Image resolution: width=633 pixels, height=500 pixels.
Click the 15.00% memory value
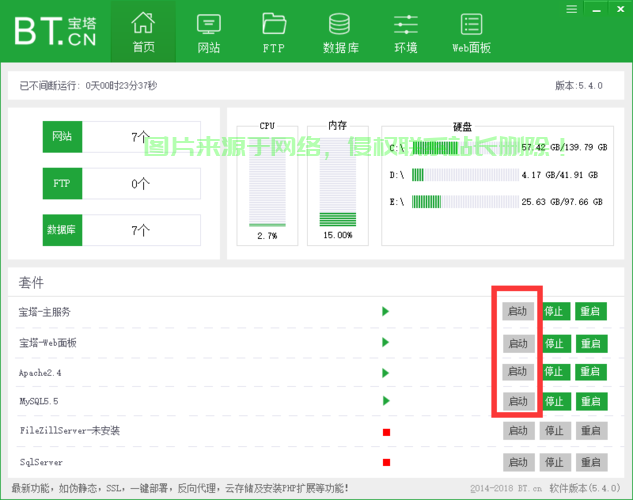pyautogui.click(x=337, y=235)
